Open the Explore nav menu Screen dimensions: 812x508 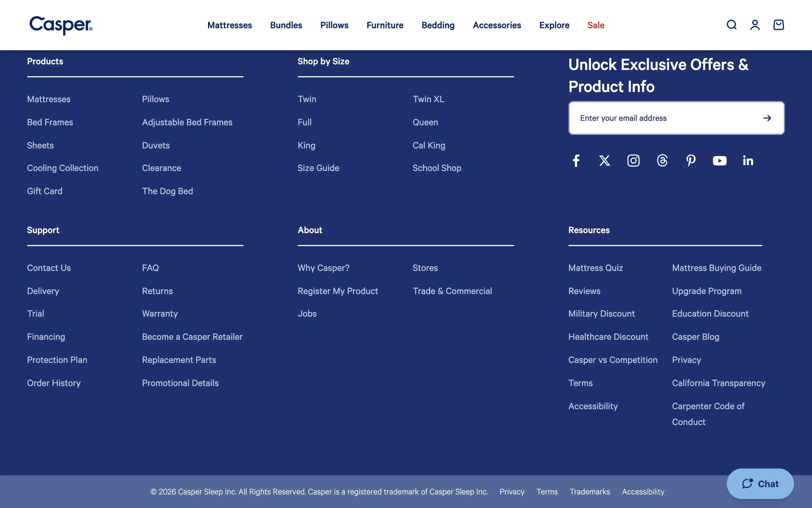pos(554,25)
